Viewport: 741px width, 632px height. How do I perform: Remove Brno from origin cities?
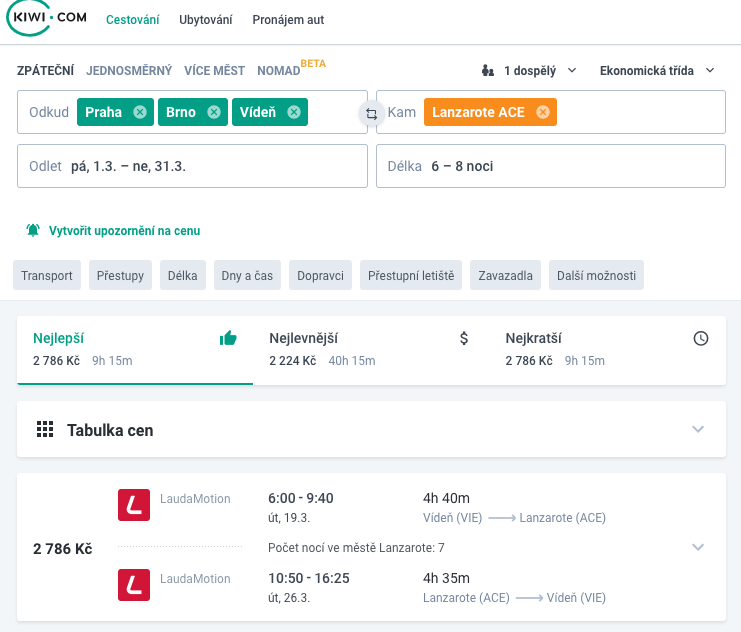point(214,112)
